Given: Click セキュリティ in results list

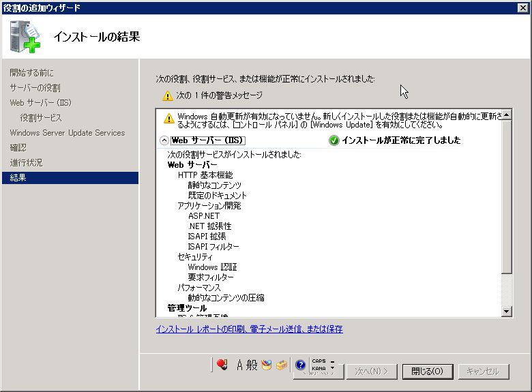Looking at the screenshot, I should [195, 257].
